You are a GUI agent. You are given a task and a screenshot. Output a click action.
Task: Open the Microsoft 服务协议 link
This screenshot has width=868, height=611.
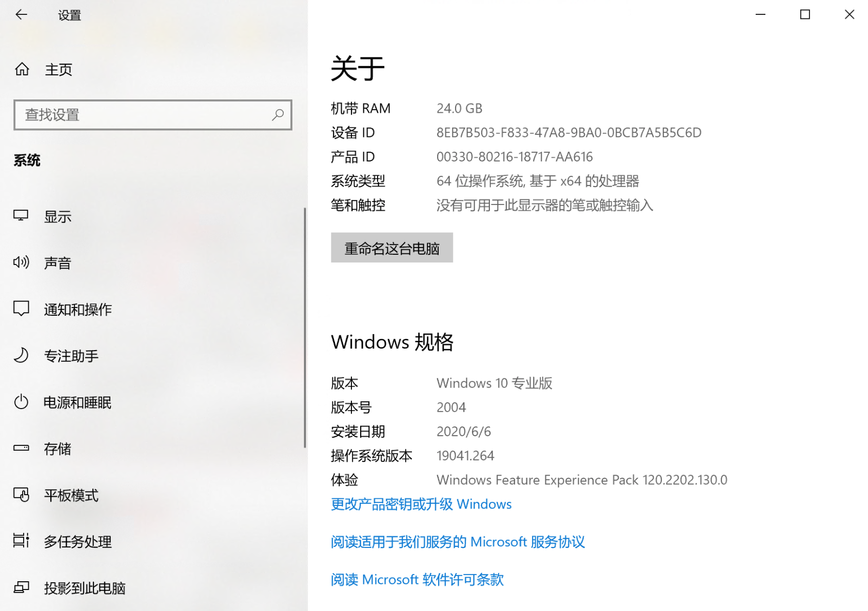[x=458, y=542]
